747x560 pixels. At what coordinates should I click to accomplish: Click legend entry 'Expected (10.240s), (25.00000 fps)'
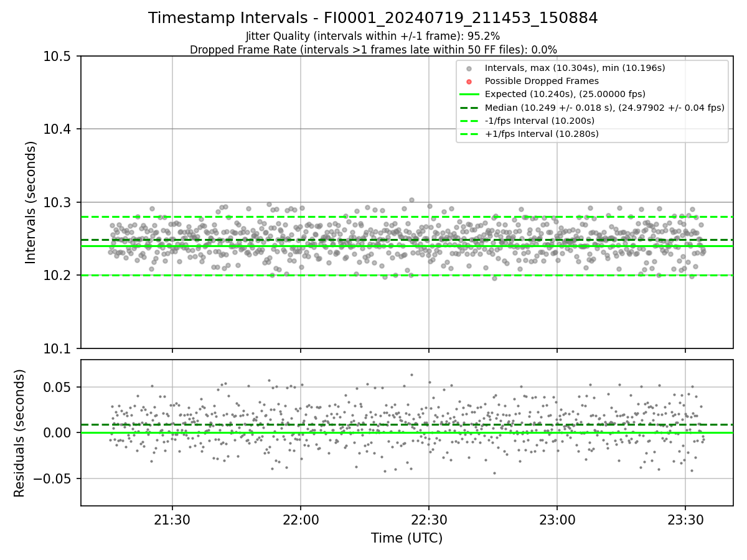click(x=565, y=94)
